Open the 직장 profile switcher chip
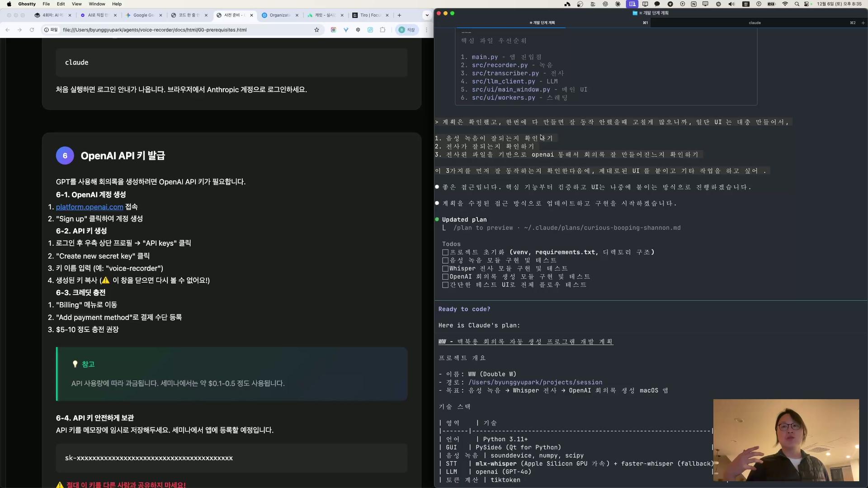This screenshot has width=868, height=488. tap(407, 30)
